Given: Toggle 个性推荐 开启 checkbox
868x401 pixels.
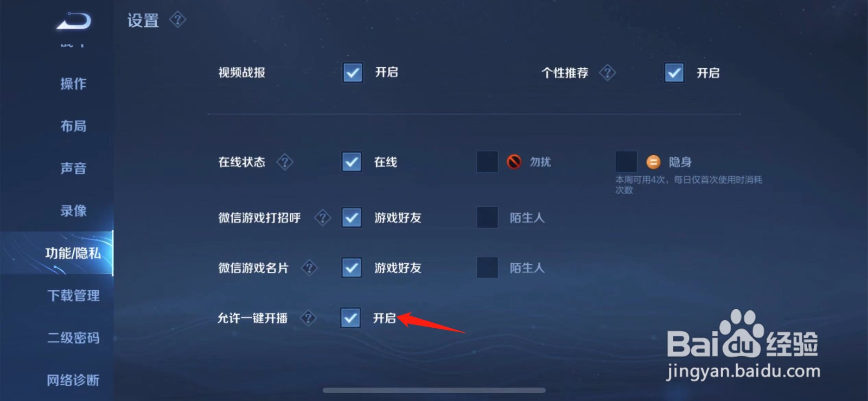Looking at the screenshot, I should (674, 72).
